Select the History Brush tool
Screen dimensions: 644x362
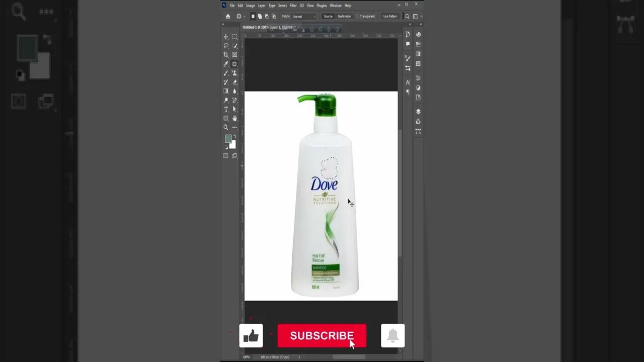[226, 82]
